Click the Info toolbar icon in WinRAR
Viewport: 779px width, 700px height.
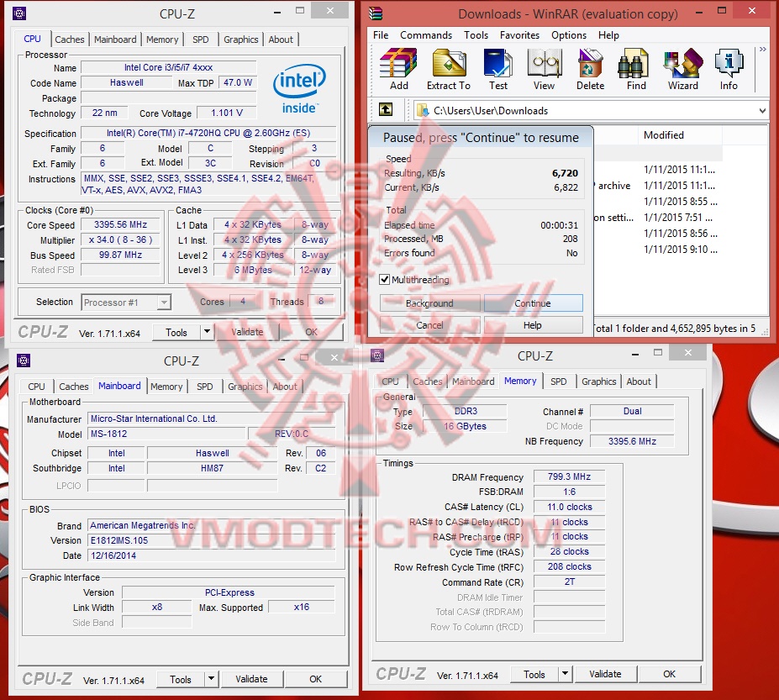click(x=729, y=70)
